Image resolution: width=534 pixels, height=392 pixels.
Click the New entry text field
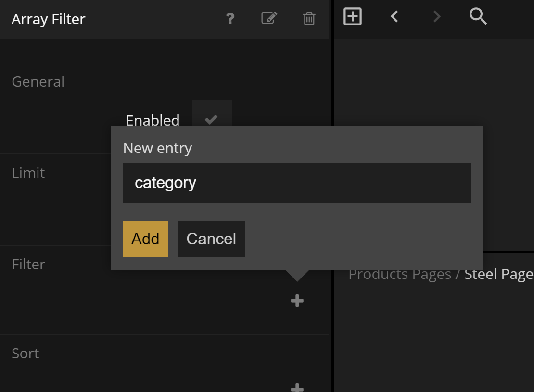click(297, 183)
